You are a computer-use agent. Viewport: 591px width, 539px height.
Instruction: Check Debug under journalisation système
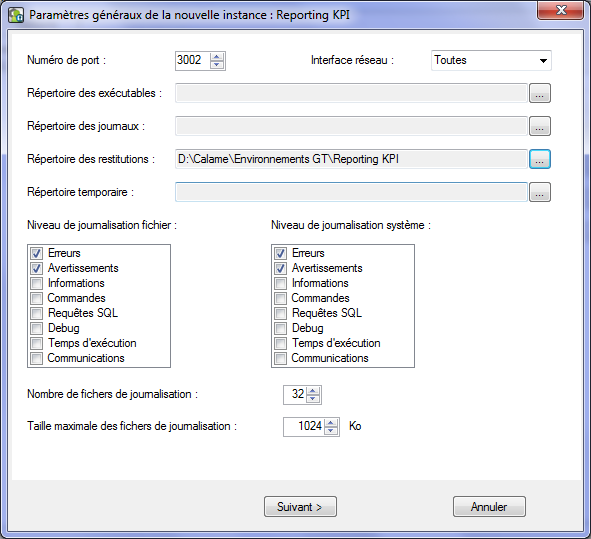click(x=280, y=328)
